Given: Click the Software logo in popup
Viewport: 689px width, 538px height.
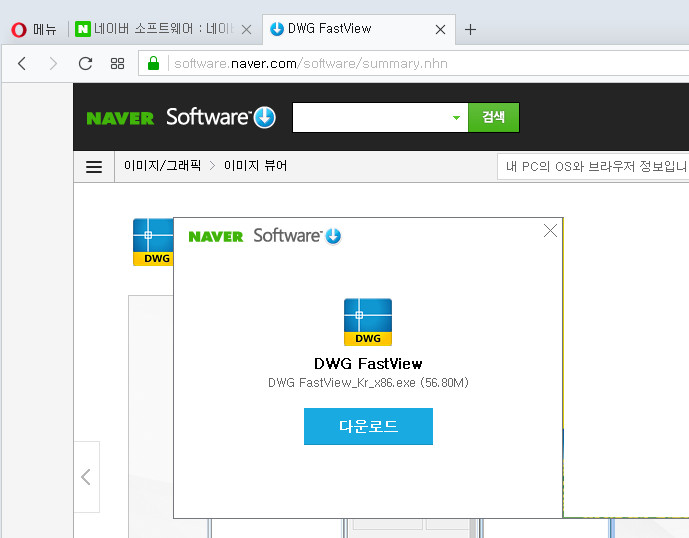Looking at the screenshot, I should [297, 236].
